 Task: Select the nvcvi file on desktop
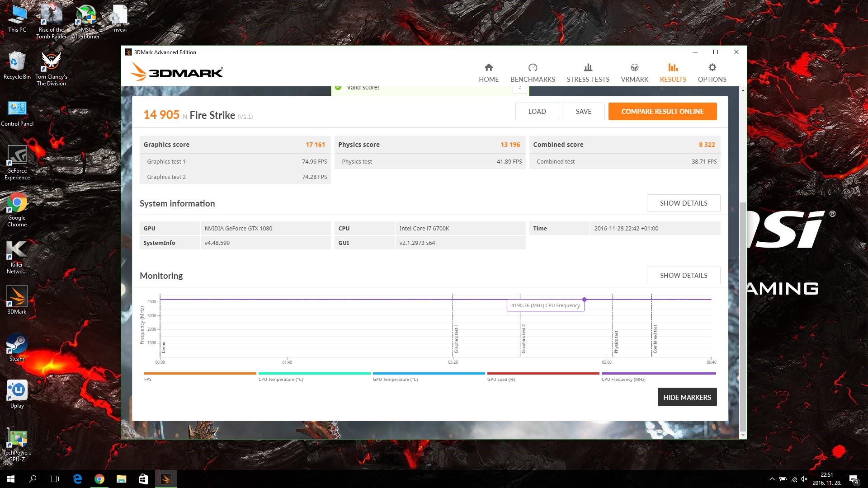[120, 19]
